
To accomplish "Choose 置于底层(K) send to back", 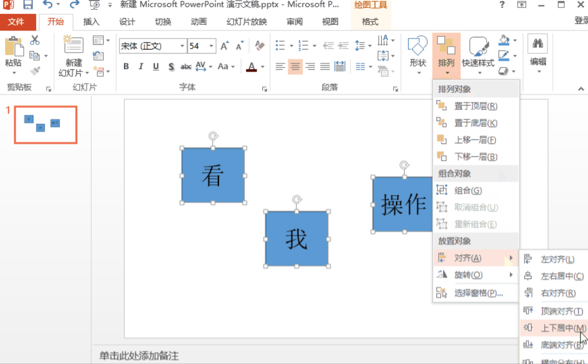I will click(476, 123).
